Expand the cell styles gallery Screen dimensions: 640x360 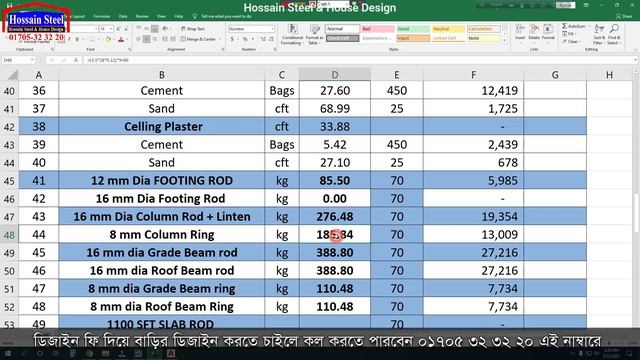tap(505, 40)
